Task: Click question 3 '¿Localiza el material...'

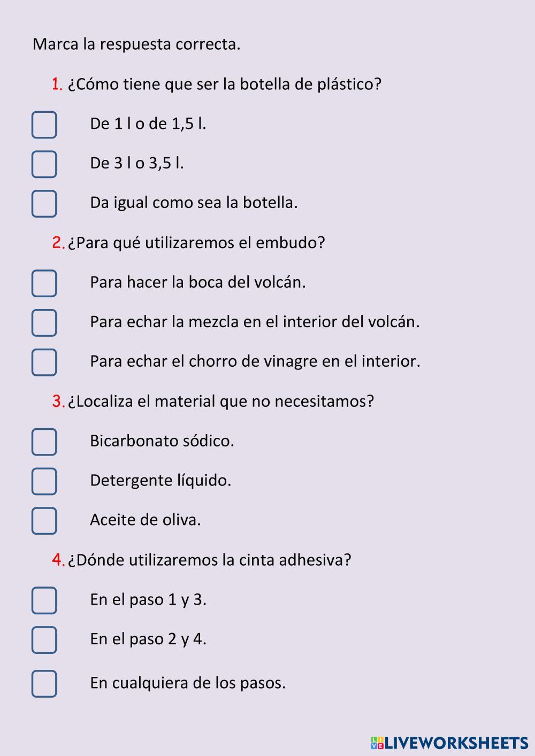Action: pyautogui.click(x=213, y=401)
